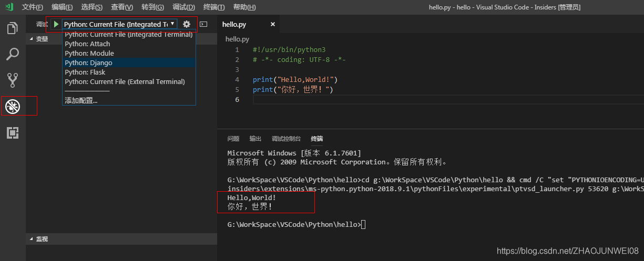Collapse the 变量 section
Image resolution: width=644 pixels, height=261 pixels.
click(121, 39)
